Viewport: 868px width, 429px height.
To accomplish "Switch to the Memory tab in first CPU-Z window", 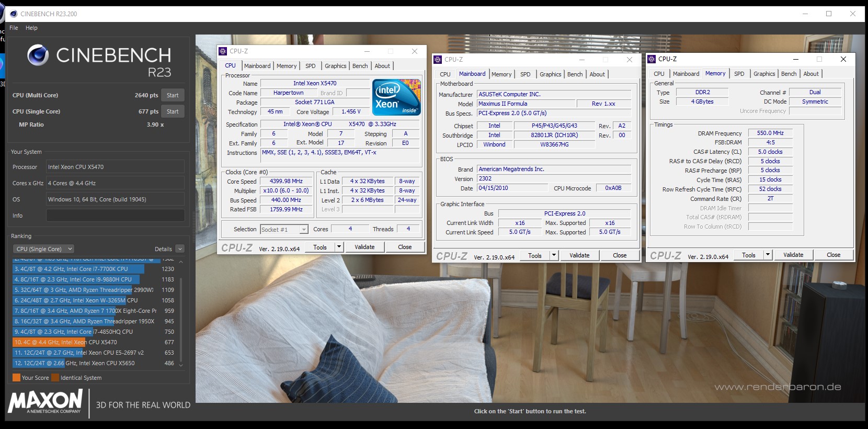I will (287, 66).
